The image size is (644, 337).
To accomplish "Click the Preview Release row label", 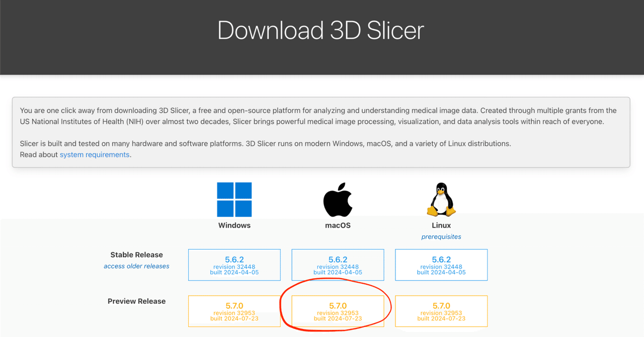I will coord(136,301).
